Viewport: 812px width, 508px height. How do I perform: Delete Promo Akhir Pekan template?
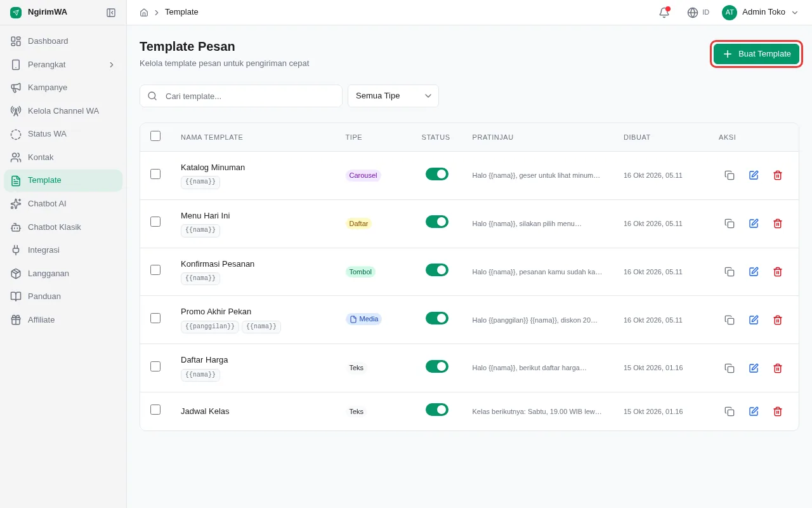click(x=778, y=320)
